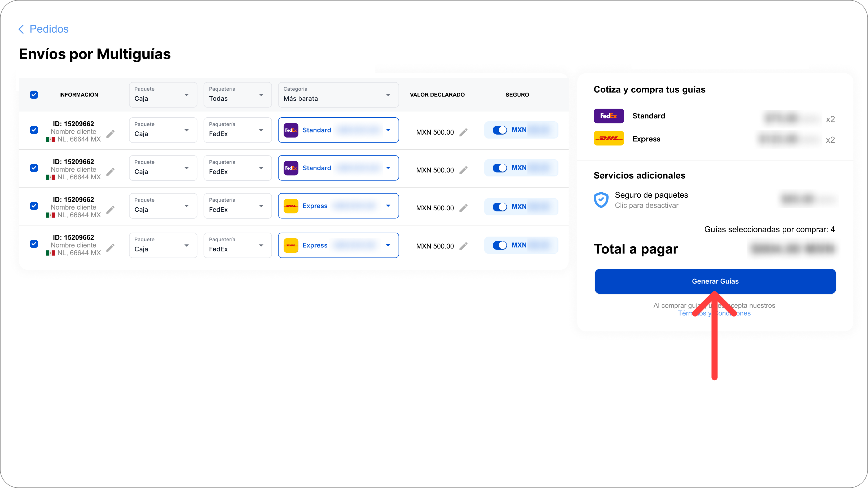The width and height of the screenshot is (868, 488).
Task: Click the FedEx logo in the summary panel
Action: pyautogui.click(x=609, y=116)
